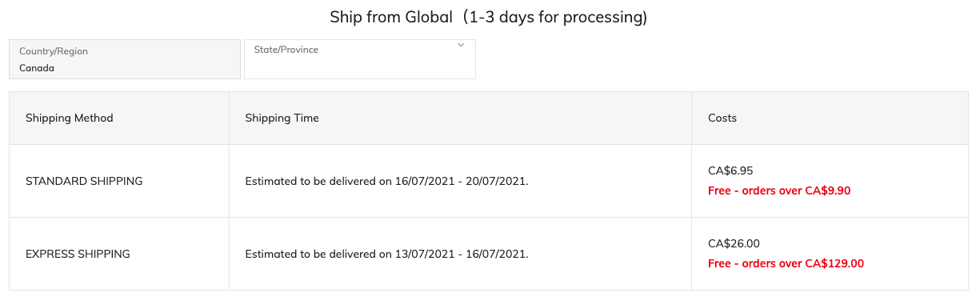980x297 pixels.
Task: Open the Country/Region dropdown showing Canada
Action: [x=125, y=59]
